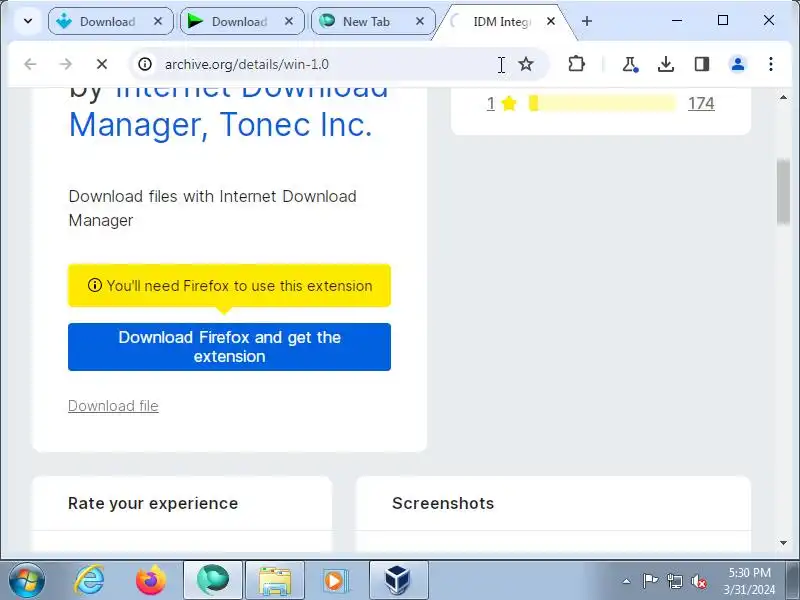Open the clock showing 5:30 PM
This screenshot has width=800, height=600.
coord(749,581)
